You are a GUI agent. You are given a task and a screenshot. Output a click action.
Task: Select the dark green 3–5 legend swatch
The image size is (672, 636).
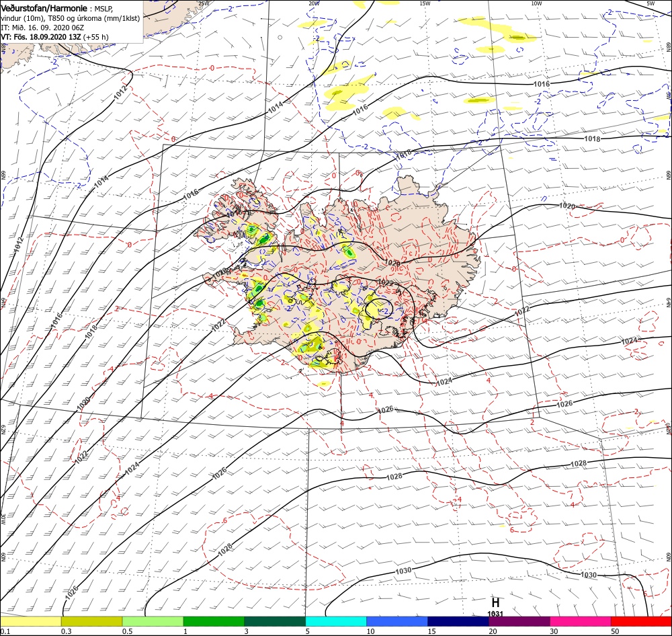pyautogui.click(x=275, y=622)
